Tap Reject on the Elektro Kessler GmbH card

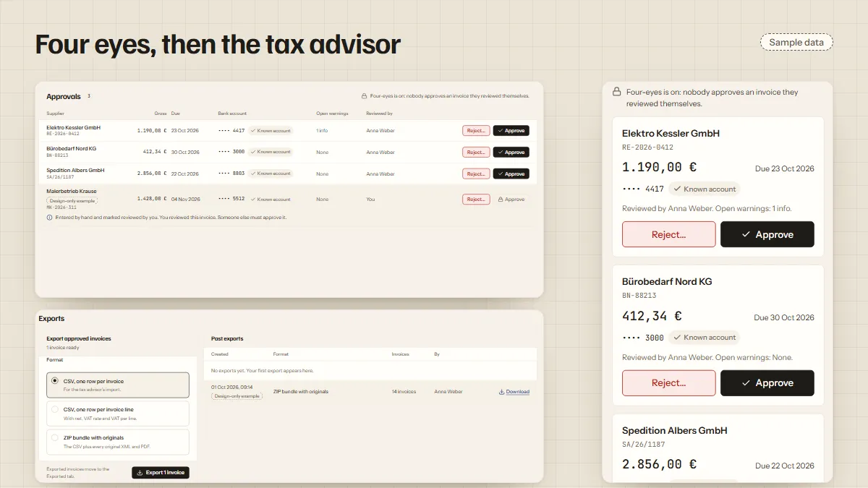point(669,234)
